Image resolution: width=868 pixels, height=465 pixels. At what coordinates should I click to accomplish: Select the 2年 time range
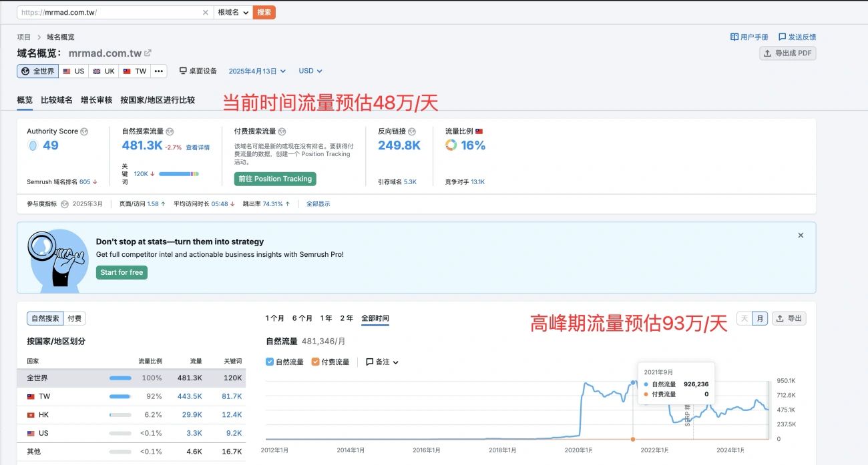[x=347, y=318]
